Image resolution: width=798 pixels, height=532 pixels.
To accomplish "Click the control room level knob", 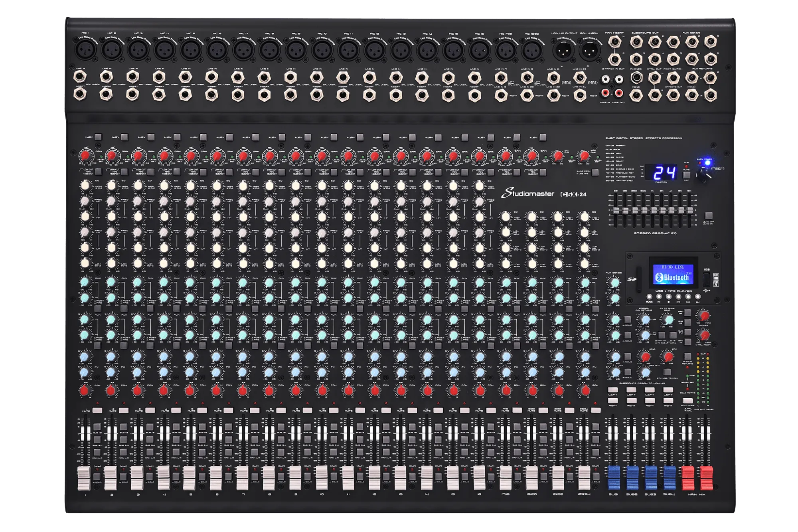I will pos(704,335).
